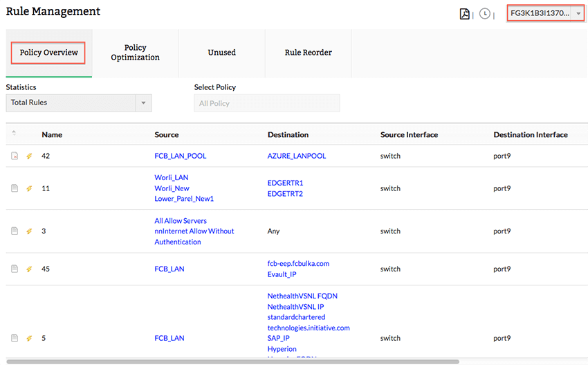Click the document icon for rule 3
The height and width of the screenshot is (365, 588).
pos(15,231)
